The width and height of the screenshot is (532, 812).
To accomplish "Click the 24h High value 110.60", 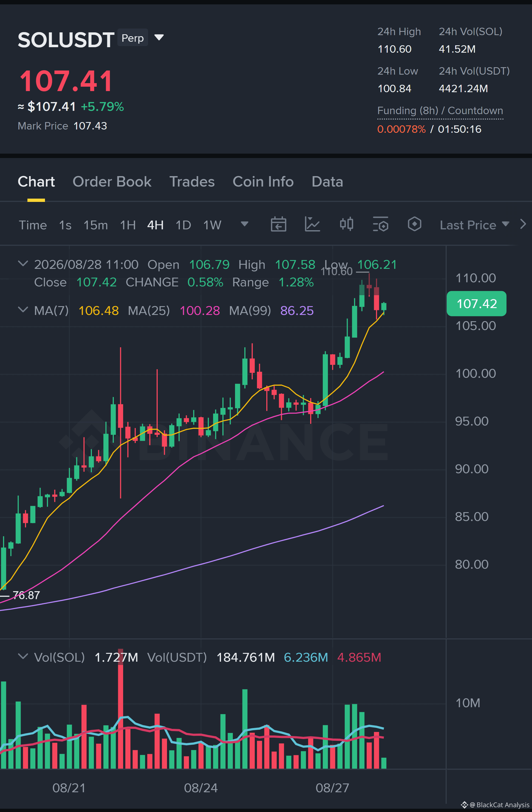I will [x=395, y=49].
